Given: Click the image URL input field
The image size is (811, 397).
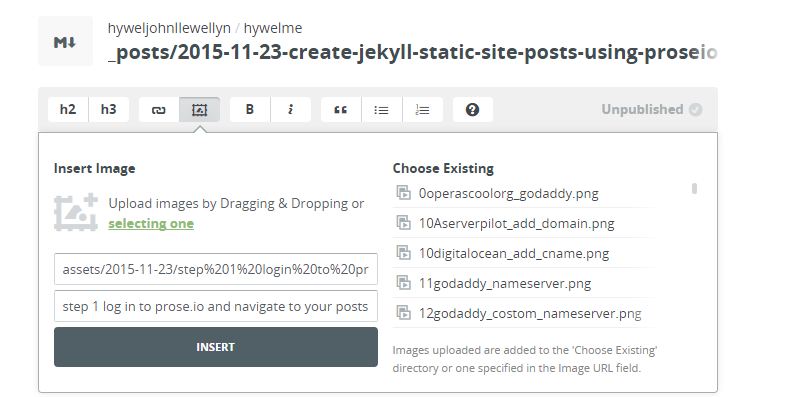Looking at the screenshot, I should pyautogui.click(x=216, y=269).
